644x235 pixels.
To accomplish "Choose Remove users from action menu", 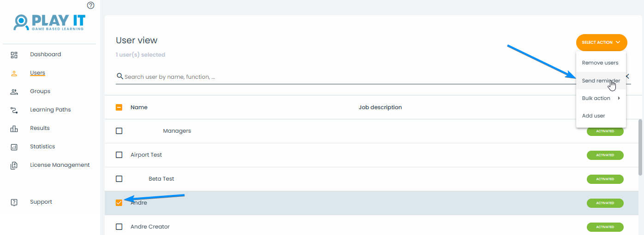I will click(600, 63).
